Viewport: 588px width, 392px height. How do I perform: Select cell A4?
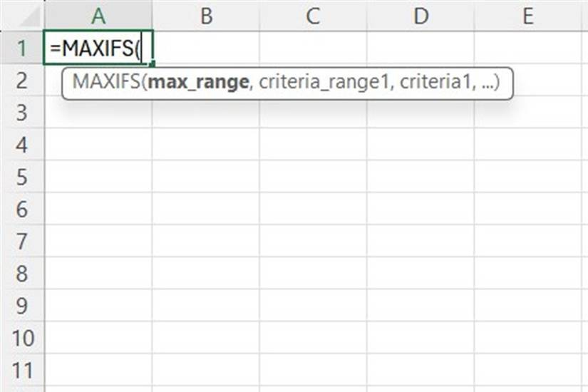click(98, 145)
